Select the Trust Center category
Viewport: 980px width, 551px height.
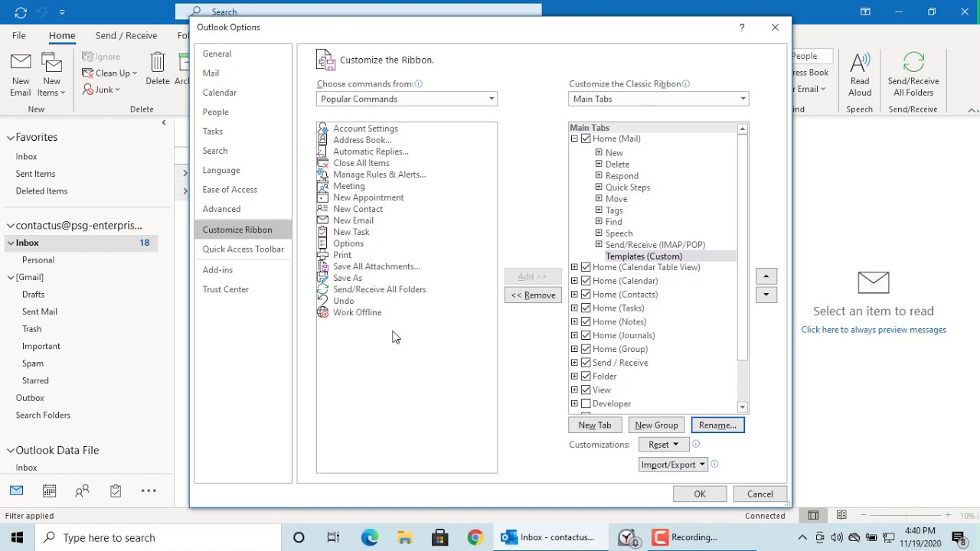243,289
